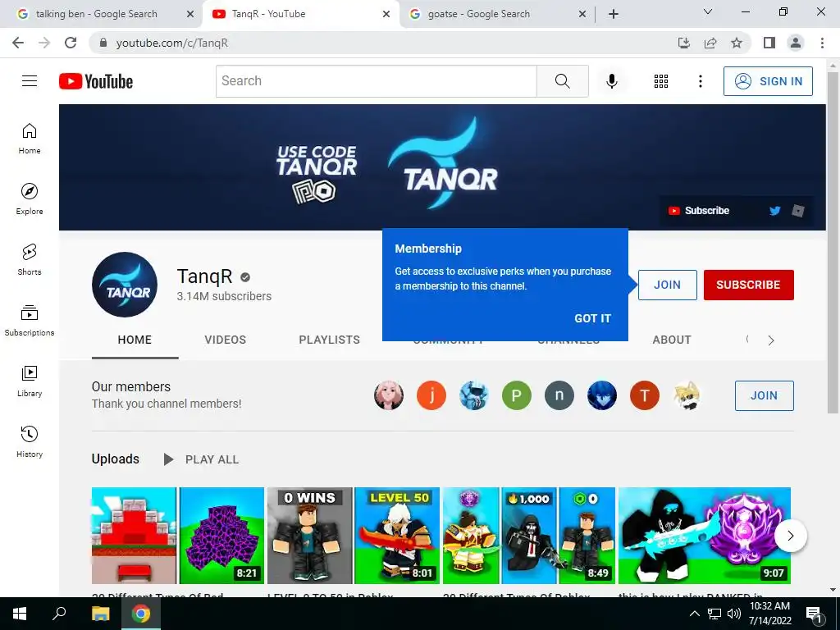Viewport: 840px width, 630px height.
Task: Open Windows taskbar search
Action: pos(59,614)
